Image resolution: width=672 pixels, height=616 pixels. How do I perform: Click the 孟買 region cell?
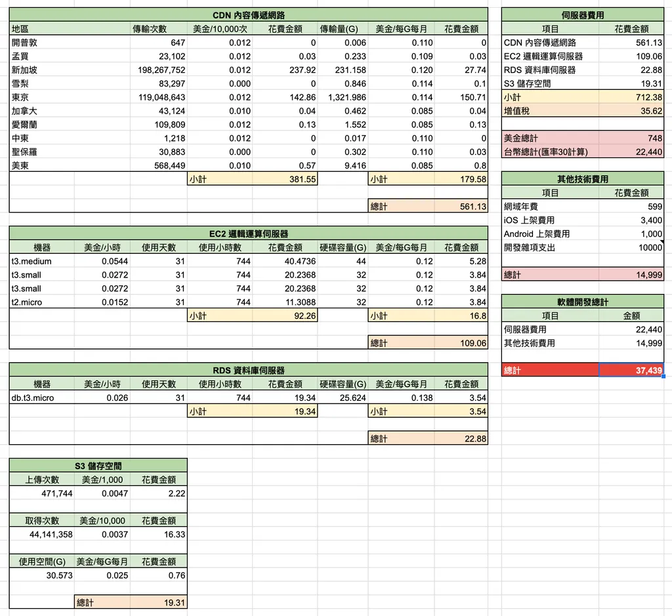70,56
